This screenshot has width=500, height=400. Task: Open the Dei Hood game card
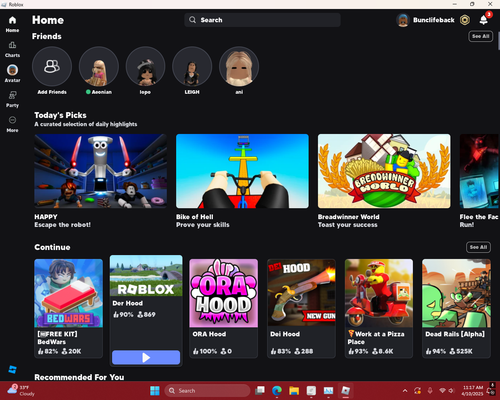point(301,308)
